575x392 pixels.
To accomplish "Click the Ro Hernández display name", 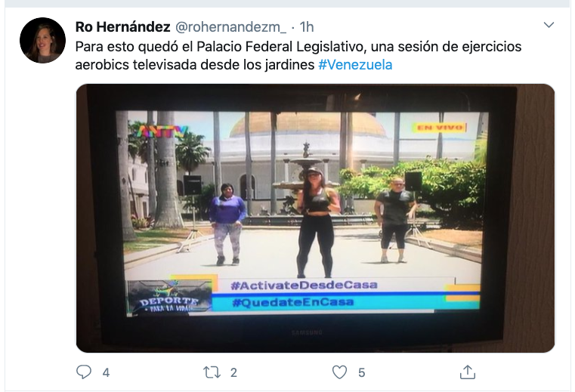I will (x=122, y=26).
